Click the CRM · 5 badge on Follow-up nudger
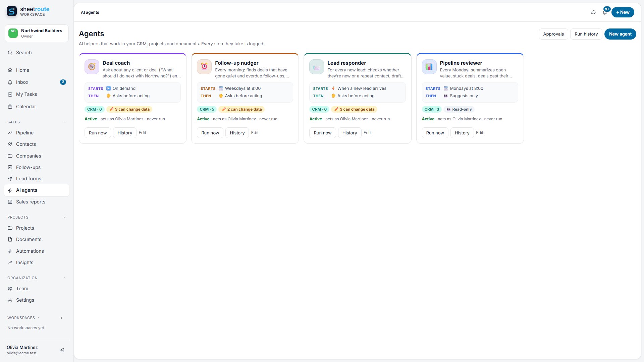This screenshot has height=362, width=644. [207, 109]
